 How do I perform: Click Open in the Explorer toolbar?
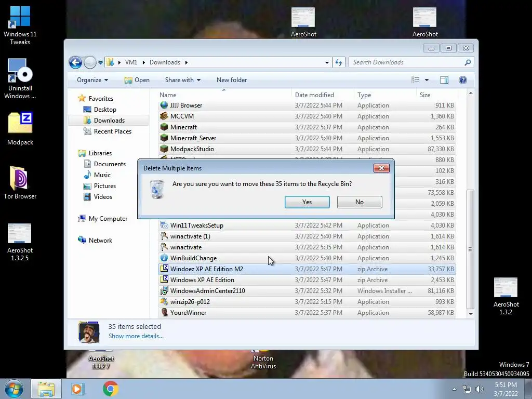click(137, 80)
